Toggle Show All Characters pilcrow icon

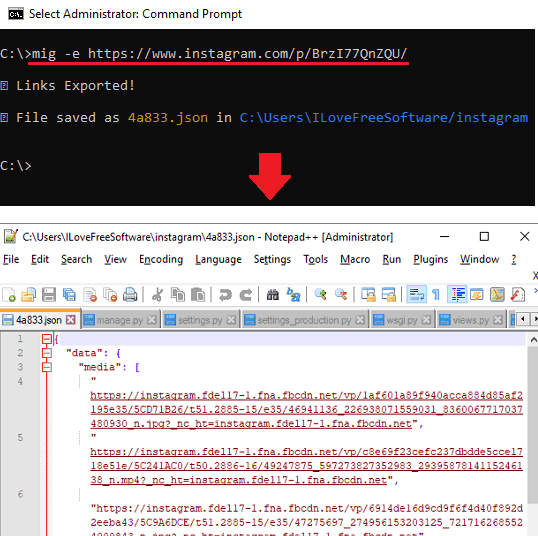click(436, 295)
